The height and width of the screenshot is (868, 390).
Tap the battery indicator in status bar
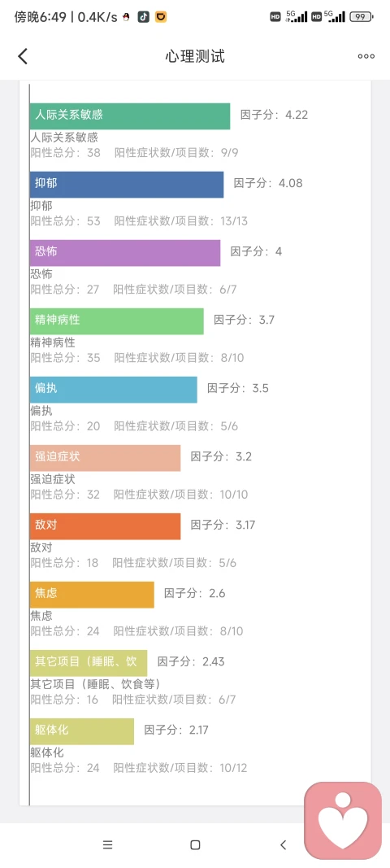362,17
